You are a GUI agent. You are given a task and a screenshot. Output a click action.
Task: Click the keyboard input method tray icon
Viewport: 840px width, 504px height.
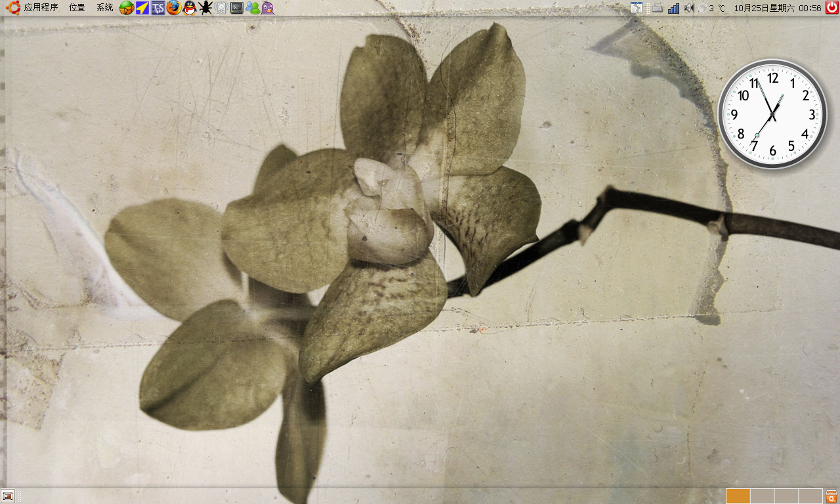(657, 8)
